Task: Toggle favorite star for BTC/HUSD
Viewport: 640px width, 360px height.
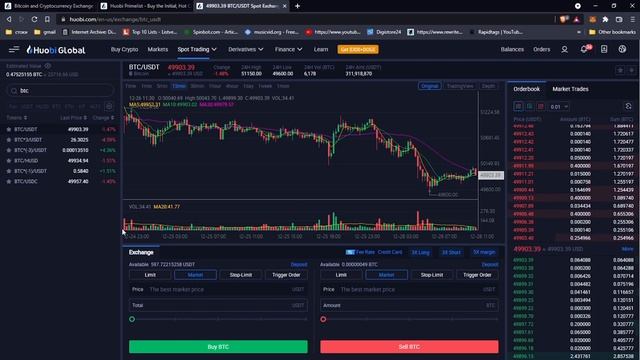Action: pos(9,160)
